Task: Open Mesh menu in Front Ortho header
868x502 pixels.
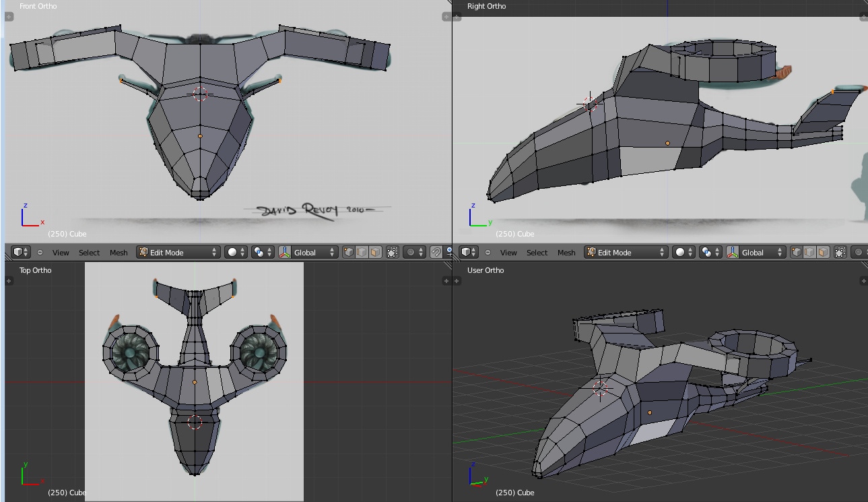Action: click(x=119, y=253)
